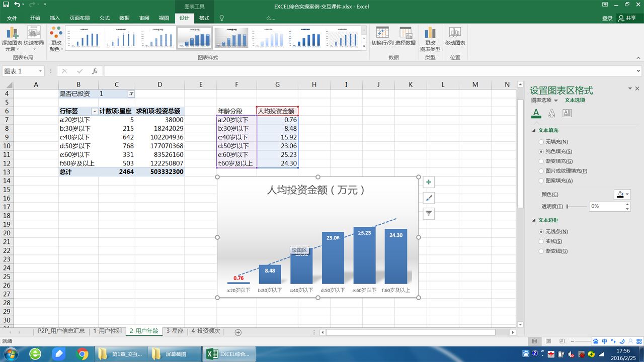Open the 是否已投资 filter dropdown
This screenshot has width=644, height=362.
pos(131,94)
